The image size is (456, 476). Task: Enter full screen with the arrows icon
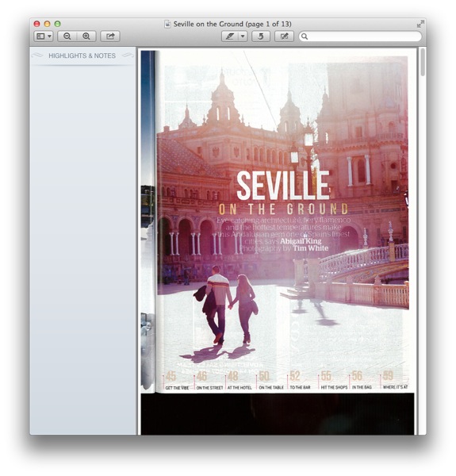pos(420,24)
